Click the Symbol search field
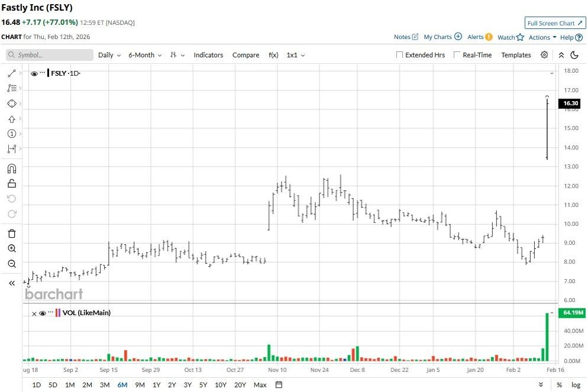This screenshot has height=392, width=588. (50, 55)
